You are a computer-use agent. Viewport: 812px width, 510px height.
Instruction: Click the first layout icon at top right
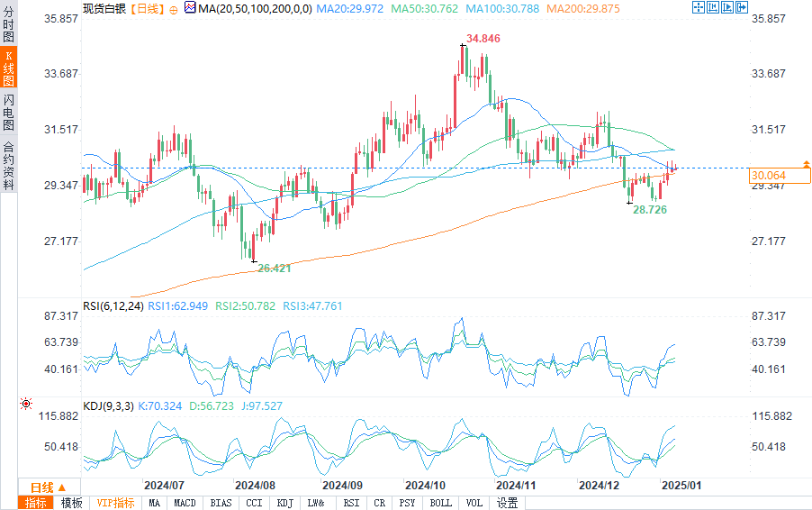699,7
